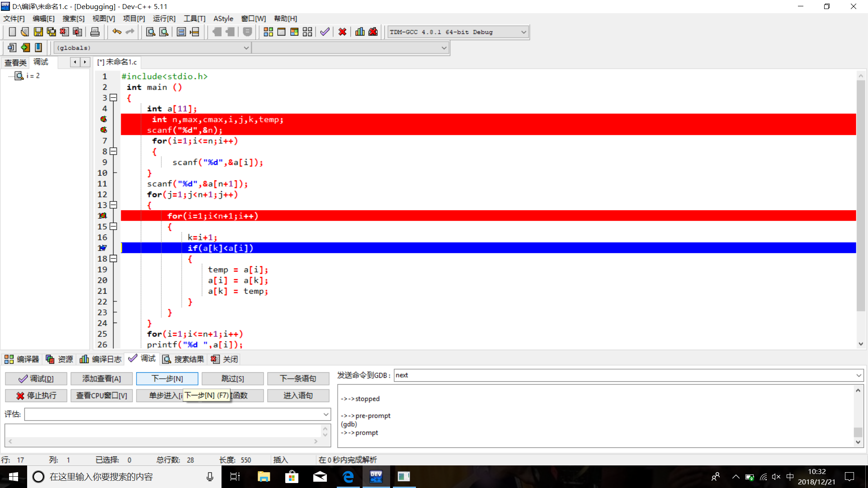Click the Close file icon
The height and width of the screenshot is (488, 868).
(x=65, y=32)
